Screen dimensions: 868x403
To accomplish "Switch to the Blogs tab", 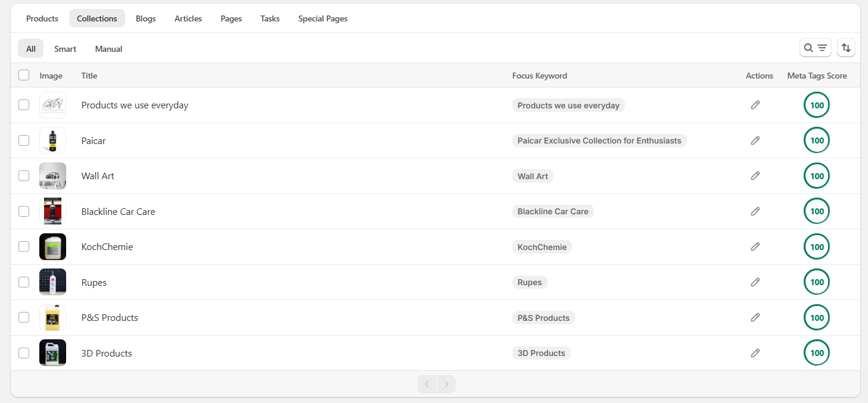I will tap(146, 18).
